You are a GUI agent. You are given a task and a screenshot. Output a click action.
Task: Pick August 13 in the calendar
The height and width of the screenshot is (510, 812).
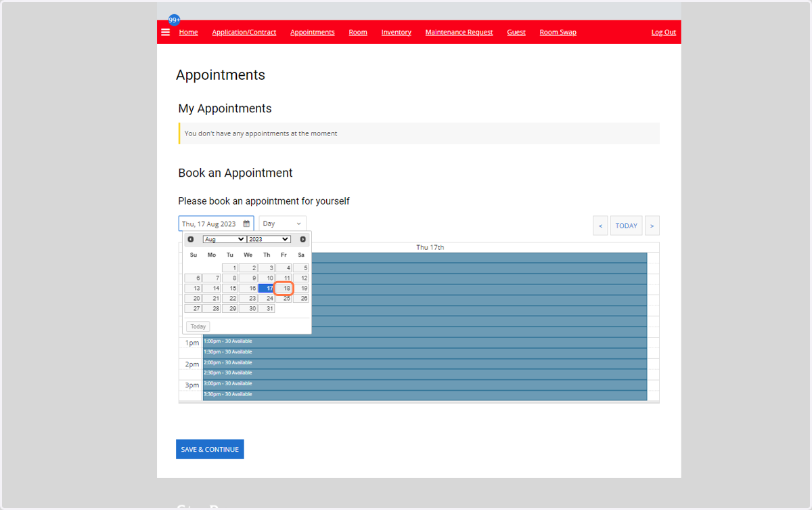(193, 289)
